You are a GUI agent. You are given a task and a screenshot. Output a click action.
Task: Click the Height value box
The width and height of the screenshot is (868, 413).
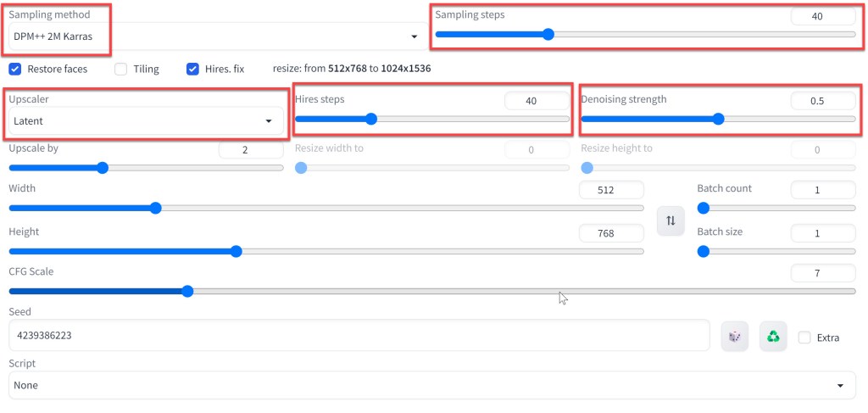(611, 233)
